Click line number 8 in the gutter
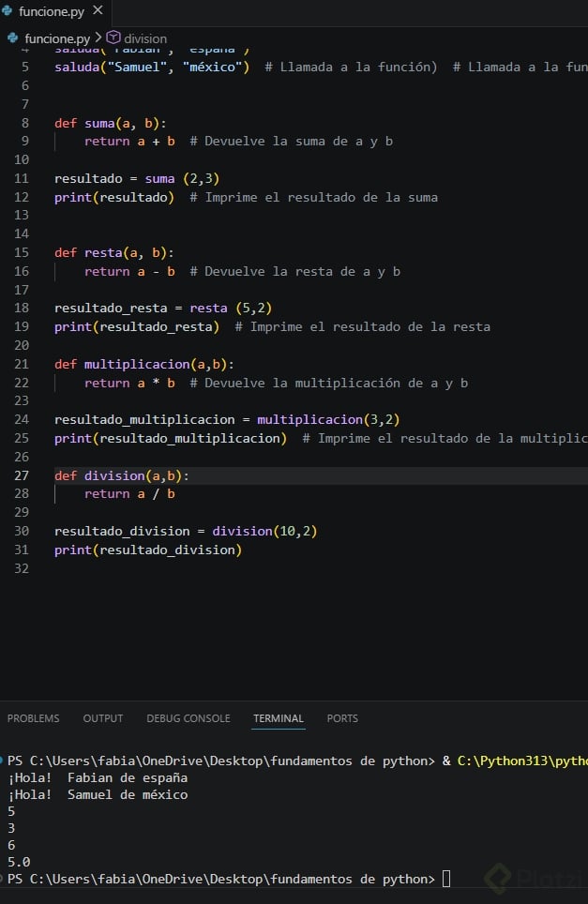588x904 pixels. 25,123
